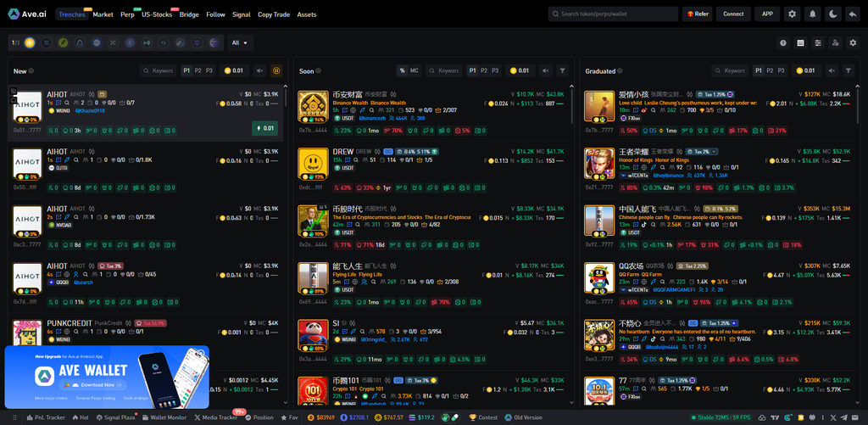Viewport: 868px width, 425px height.
Task: Open the wallet group icon beside sliders
Action: point(835,42)
